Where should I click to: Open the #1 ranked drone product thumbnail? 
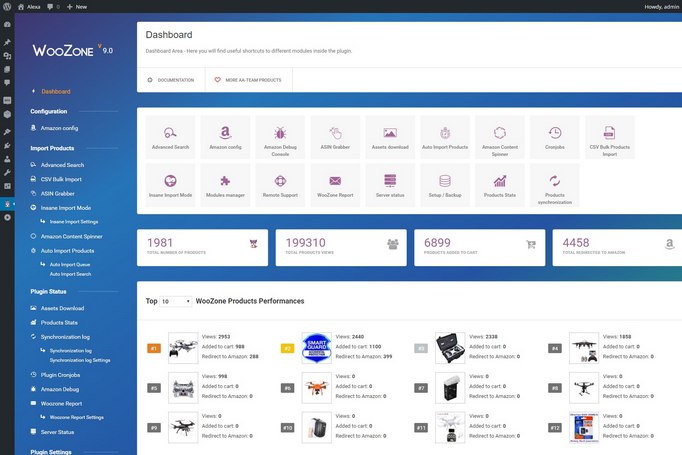[x=183, y=348]
